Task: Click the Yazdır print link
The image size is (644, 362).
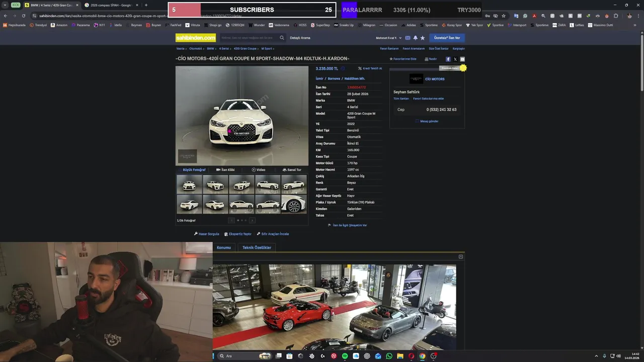Action: 431,59
